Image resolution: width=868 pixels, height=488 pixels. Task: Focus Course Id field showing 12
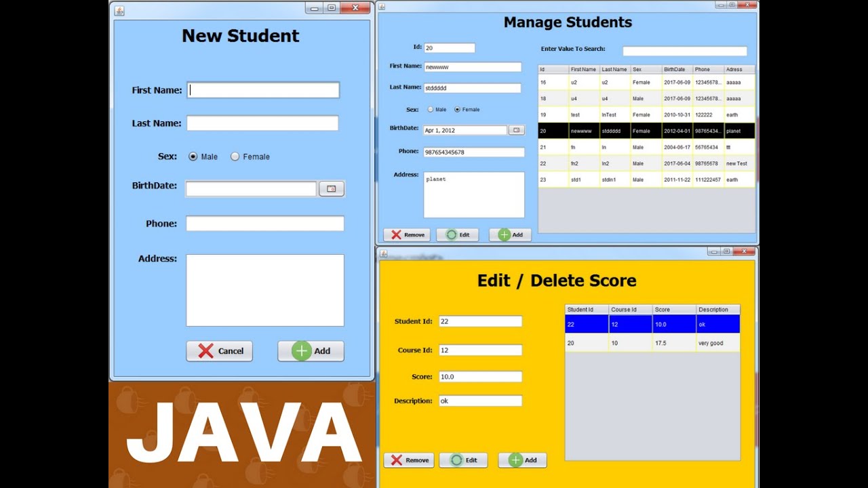[481, 350]
